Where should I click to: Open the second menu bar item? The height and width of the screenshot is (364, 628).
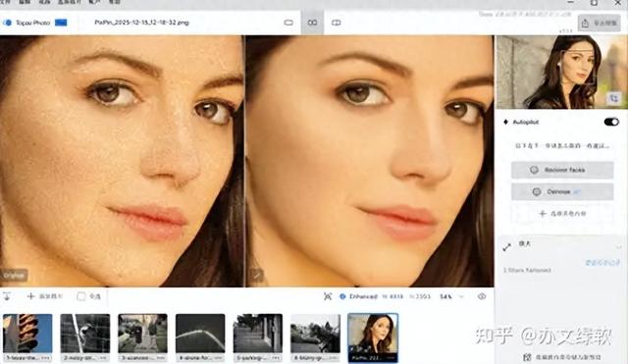click(24, 2)
